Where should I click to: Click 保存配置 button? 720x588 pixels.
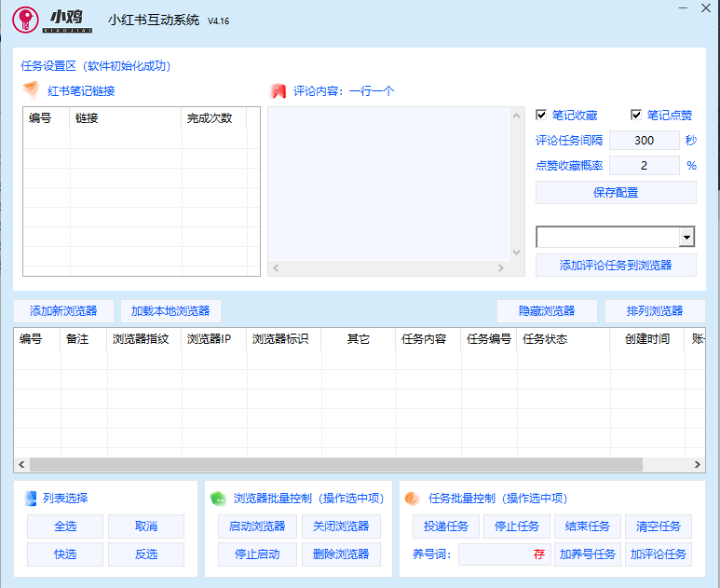point(616,193)
